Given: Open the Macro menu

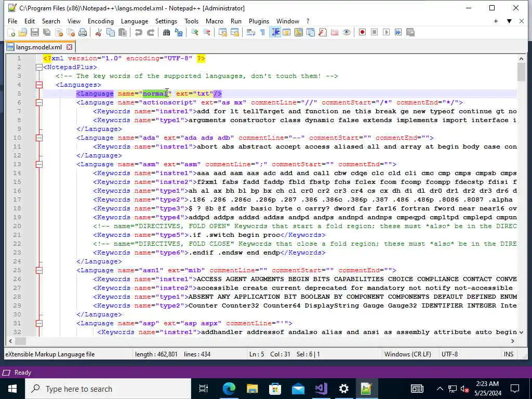Looking at the screenshot, I should [215, 21].
